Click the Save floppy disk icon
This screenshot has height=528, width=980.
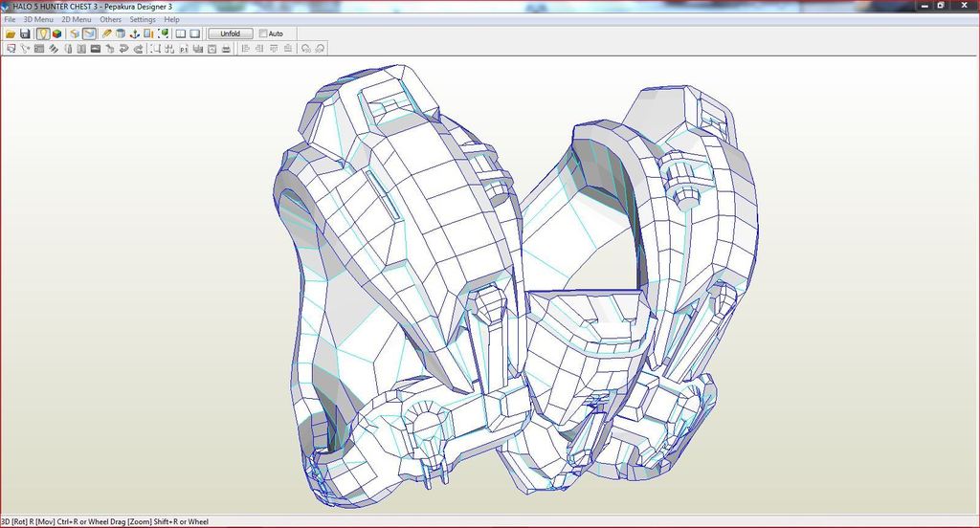[x=25, y=33]
